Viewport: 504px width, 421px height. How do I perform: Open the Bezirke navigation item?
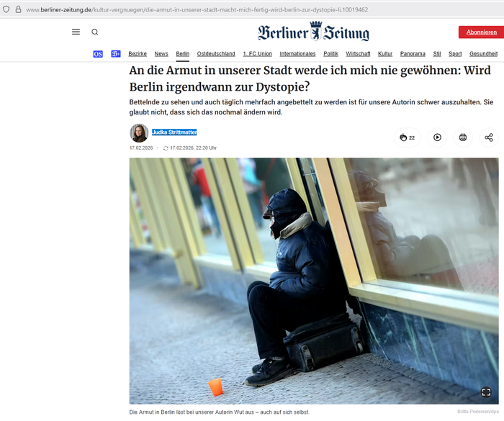tap(138, 54)
